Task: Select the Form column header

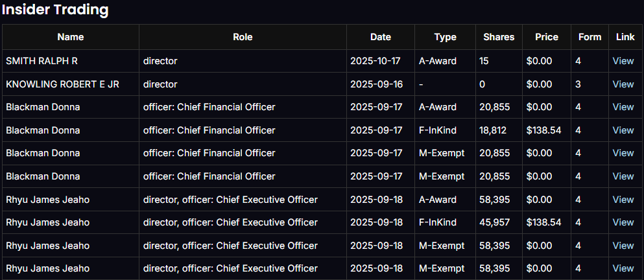Action: (x=590, y=37)
